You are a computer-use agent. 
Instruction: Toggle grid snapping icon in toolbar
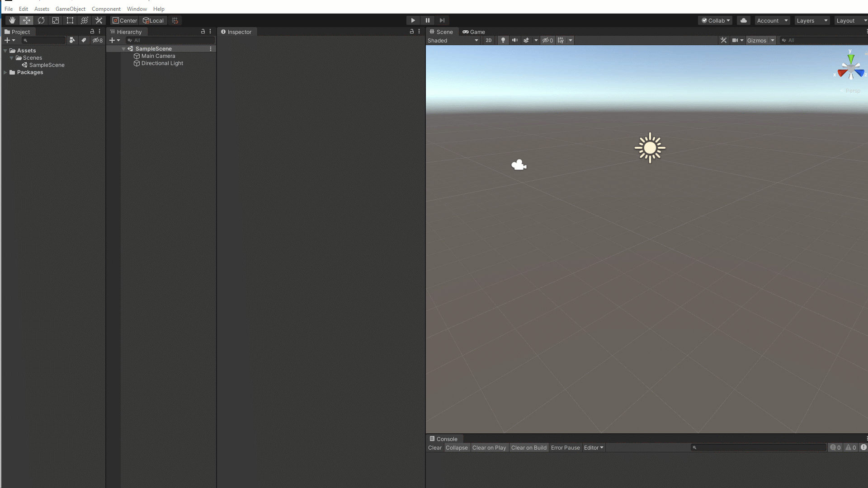pyautogui.click(x=175, y=20)
